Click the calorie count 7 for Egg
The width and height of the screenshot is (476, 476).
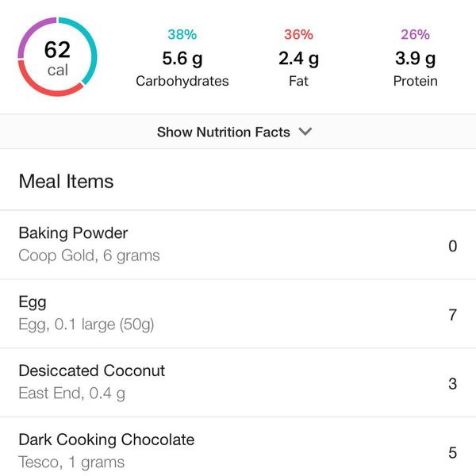452,315
